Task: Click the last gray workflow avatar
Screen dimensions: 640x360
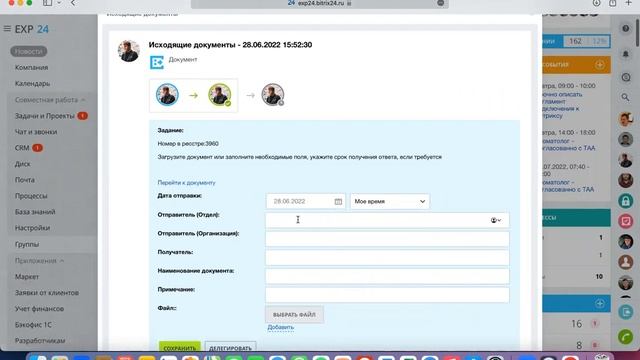Action: pyautogui.click(x=273, y=95)
